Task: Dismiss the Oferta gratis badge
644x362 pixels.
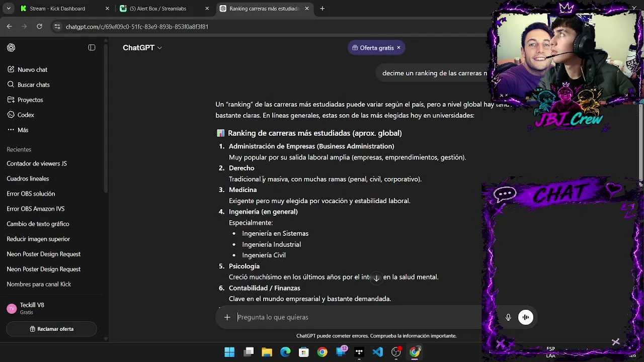Action: coord(398,48)
